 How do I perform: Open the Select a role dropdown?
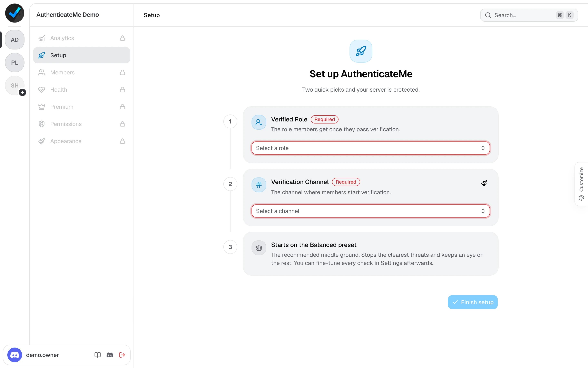pos(371,148)
